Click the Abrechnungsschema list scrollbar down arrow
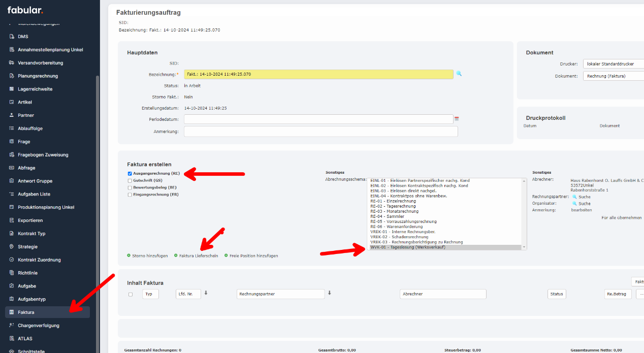 [x=524, y=247]
